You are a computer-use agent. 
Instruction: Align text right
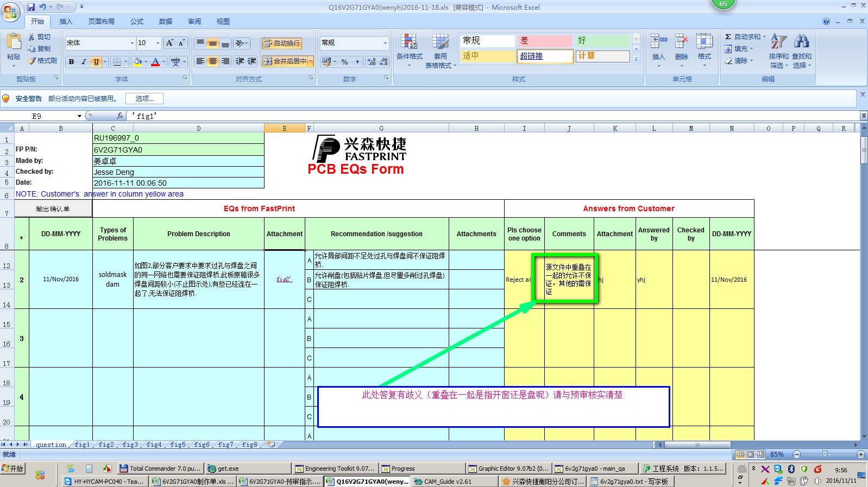[x=225, y=61]
